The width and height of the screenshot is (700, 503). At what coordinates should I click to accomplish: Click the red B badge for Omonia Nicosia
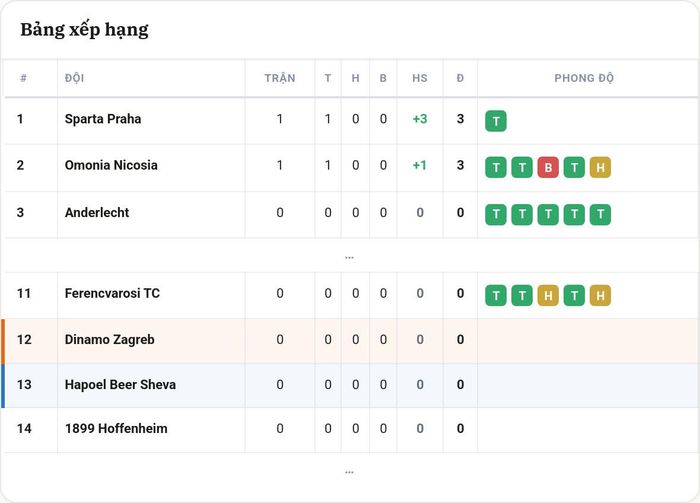(548, 167)
